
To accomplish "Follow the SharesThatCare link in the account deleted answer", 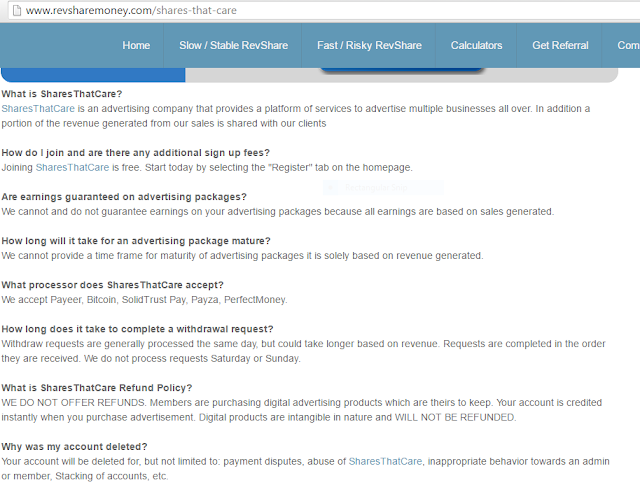I will (x=385, y=461).
